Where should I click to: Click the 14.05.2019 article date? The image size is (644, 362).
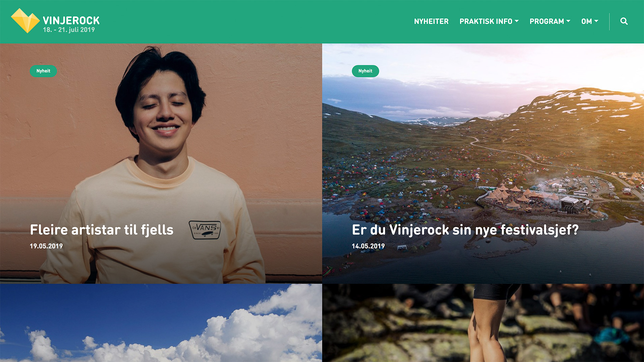(368, 246)
